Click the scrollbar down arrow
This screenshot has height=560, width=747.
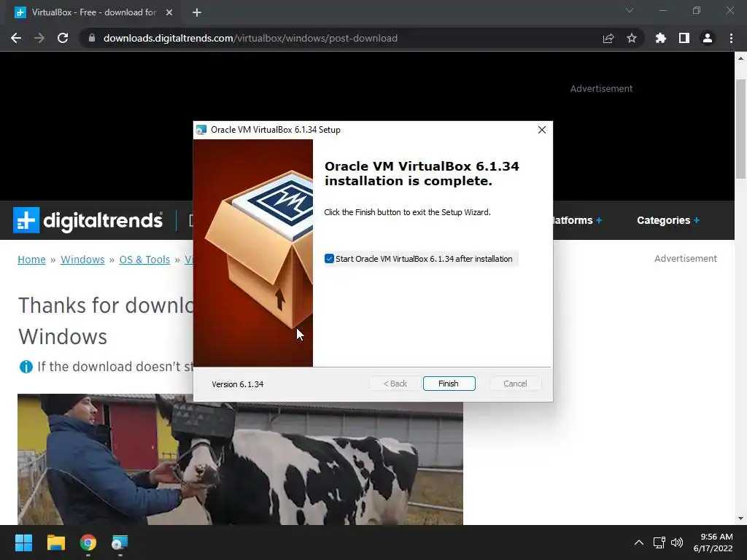tap(740, 518)
